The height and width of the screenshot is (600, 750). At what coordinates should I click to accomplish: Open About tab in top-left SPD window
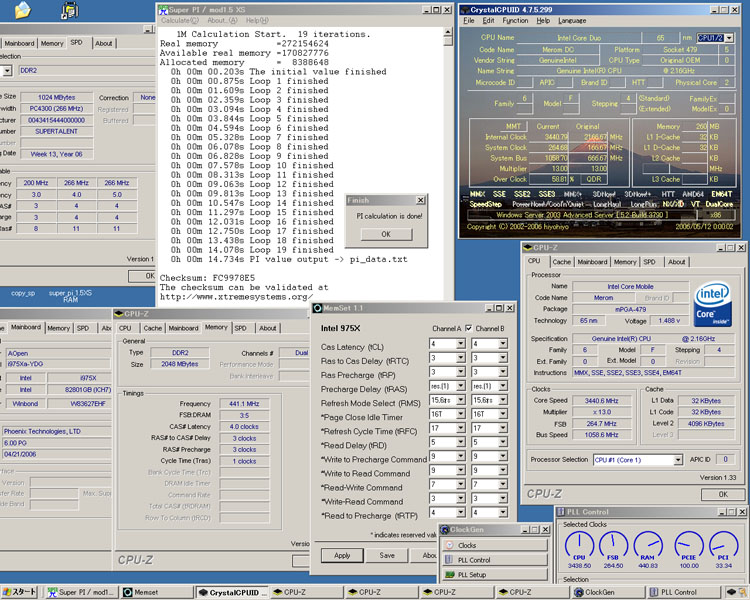[103, 43]
